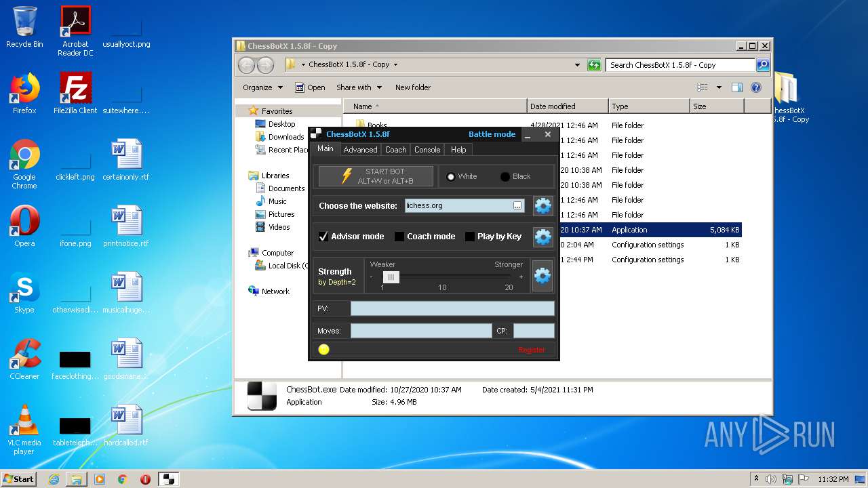Switch to Coach tab
Screen dimensions: 868x488
tap(395, 150)
